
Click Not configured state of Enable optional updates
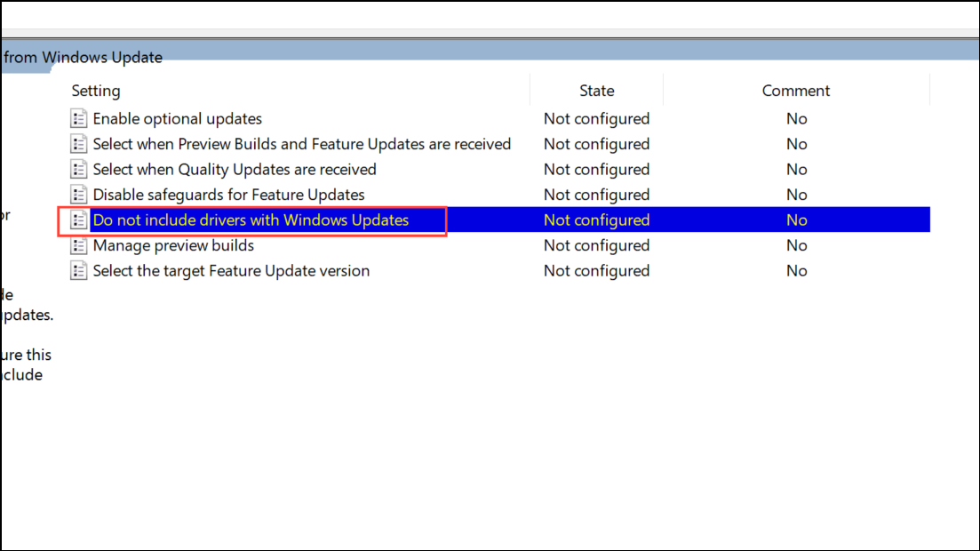tap(596, 119)
